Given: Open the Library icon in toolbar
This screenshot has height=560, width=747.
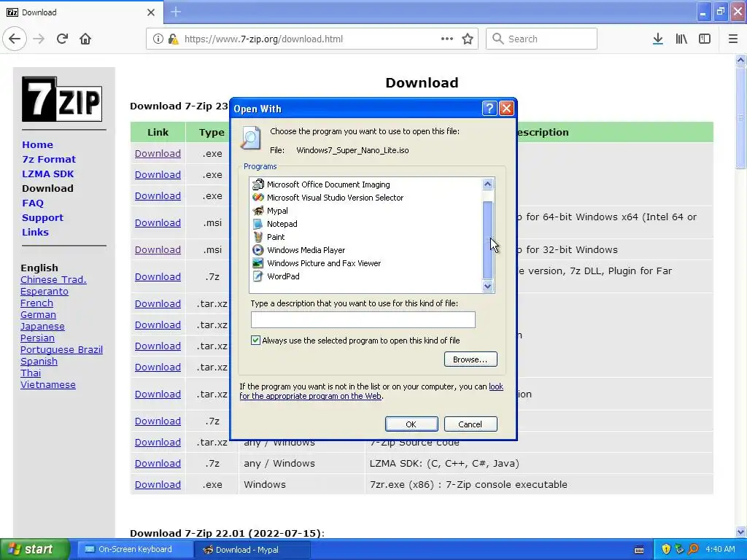Looking at the screenshot, I should click(x=681, y=39).
